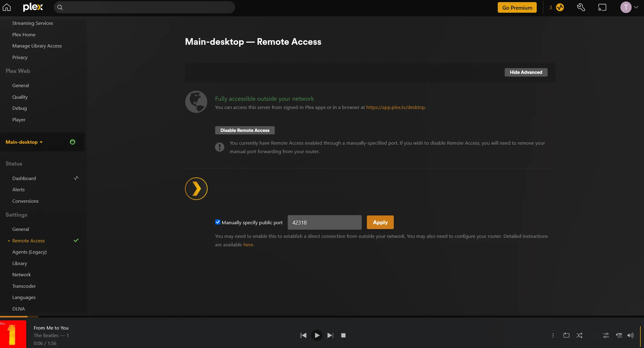Expand the Main-desktop server dropdown
This screenshot has height=348, width=644.
coord(24,142)
